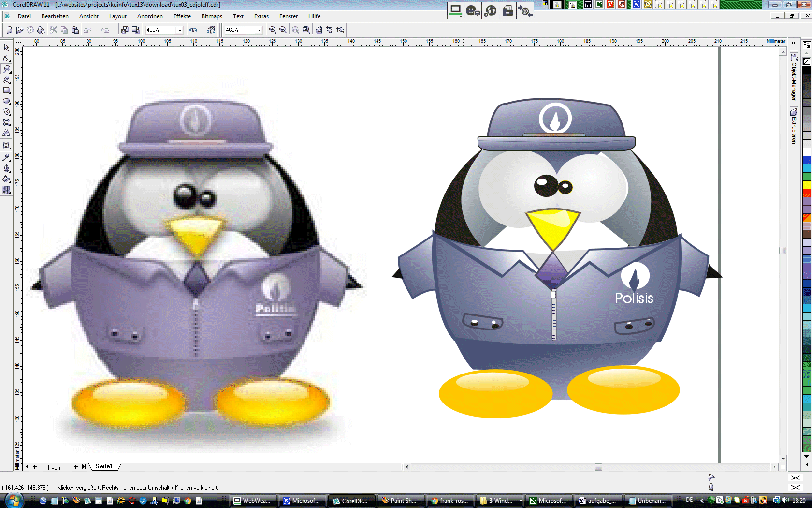Screen dimensions: 812x508
Task: Open the Hilfe menu
Action: [314, 16]
